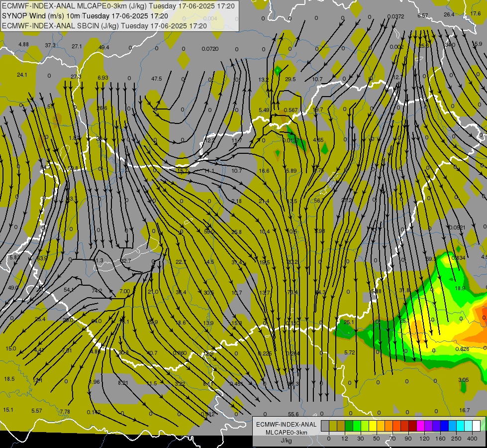This screenshot has height=448, width=487.
Task: Click the map value '55.6'
Action: tap(293, 414)
